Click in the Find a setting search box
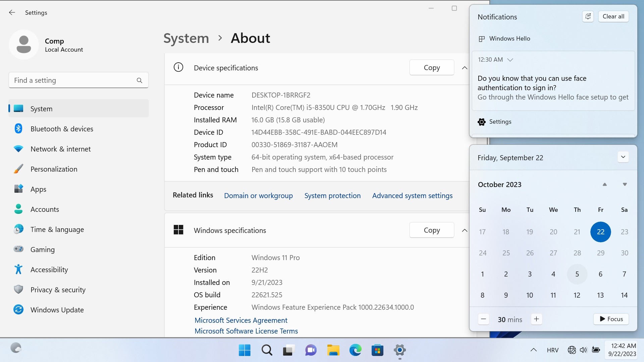This screenshot has width=644, height=362. pos(78,80)
